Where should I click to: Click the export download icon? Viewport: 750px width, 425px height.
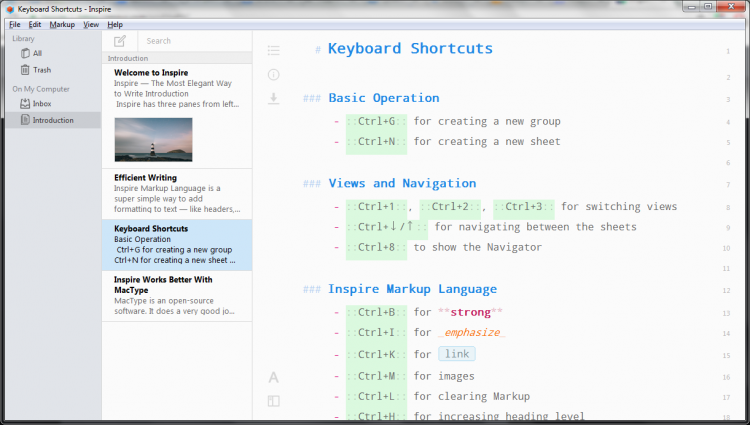coord(274,98)
